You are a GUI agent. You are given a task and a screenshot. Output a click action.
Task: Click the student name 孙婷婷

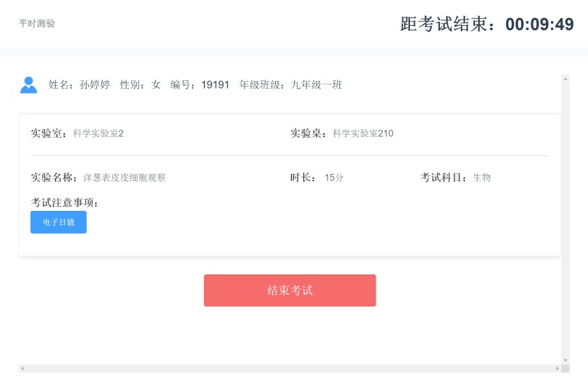pyautogui.click(x=95, y=84)
